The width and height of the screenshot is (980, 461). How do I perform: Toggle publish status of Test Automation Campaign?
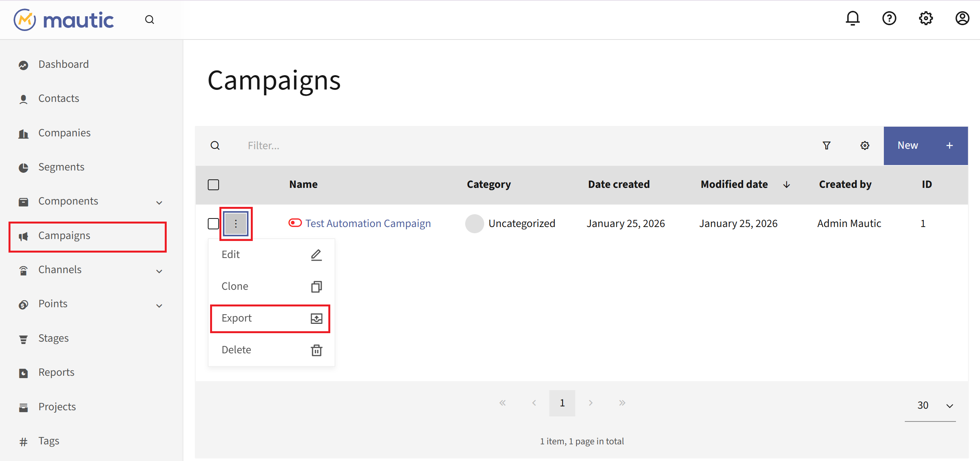tap(295, 223)
